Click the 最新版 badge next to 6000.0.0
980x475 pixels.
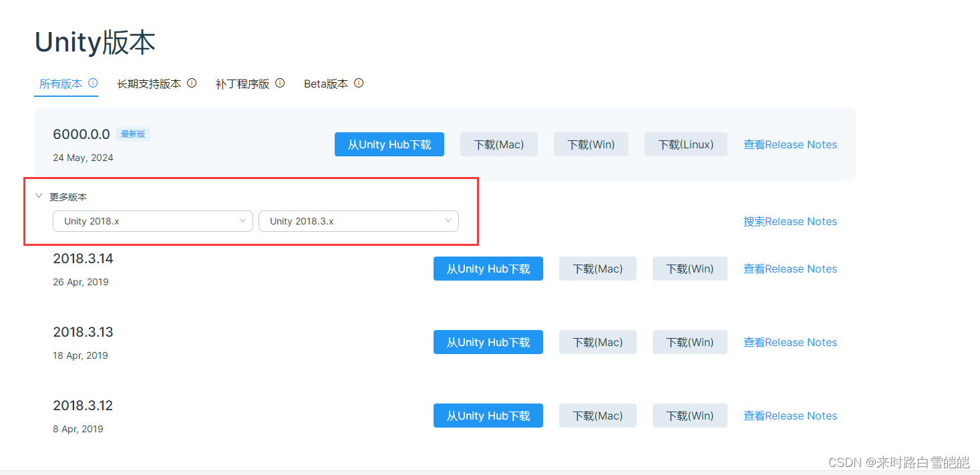[133, 134]
